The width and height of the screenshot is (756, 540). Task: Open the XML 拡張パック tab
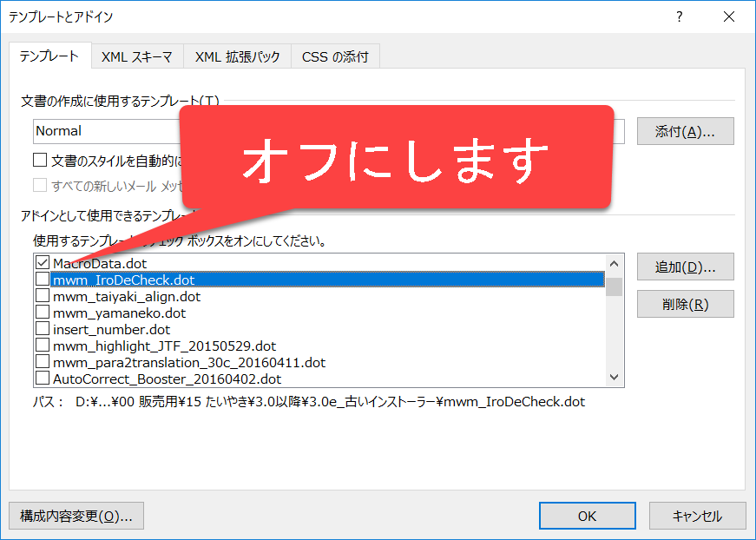tap(237, 57)
